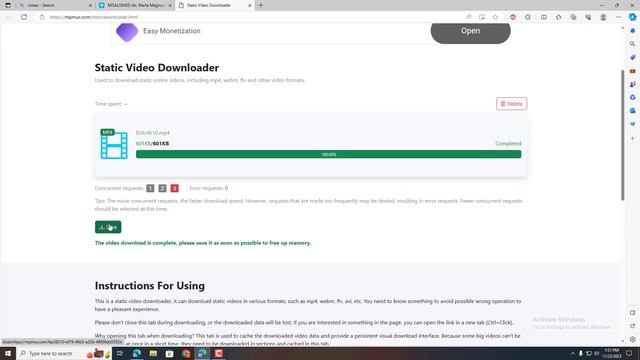
Task: Open the Windows notification center icon
Action: tap(629, 353)
